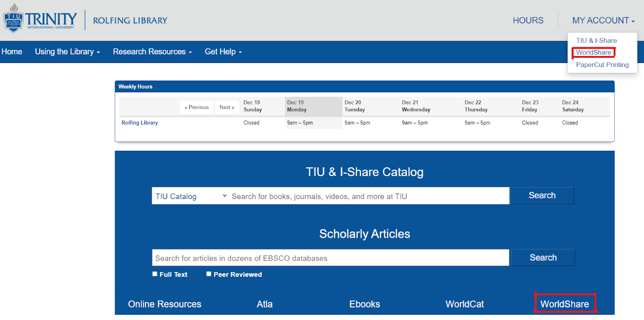The width and height of the screenshot is (644, 320).
Task: Expand Using the Library menu
Action: (x=67, y=52)
